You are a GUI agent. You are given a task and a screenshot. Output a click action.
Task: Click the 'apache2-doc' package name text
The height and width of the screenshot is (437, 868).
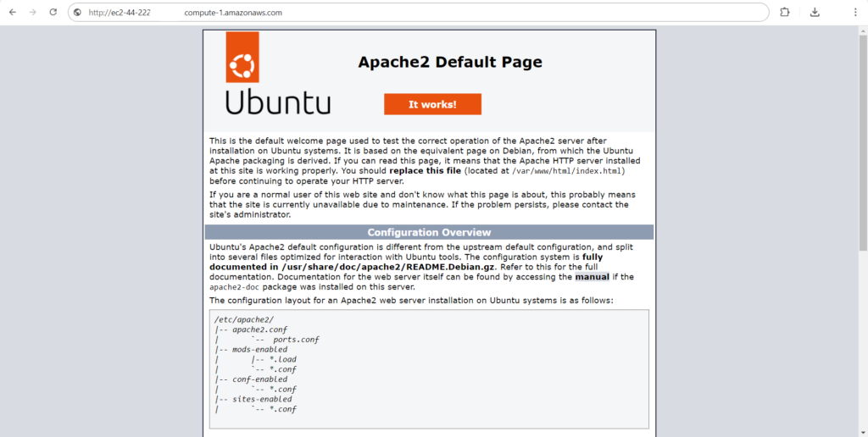coord(235,288)
